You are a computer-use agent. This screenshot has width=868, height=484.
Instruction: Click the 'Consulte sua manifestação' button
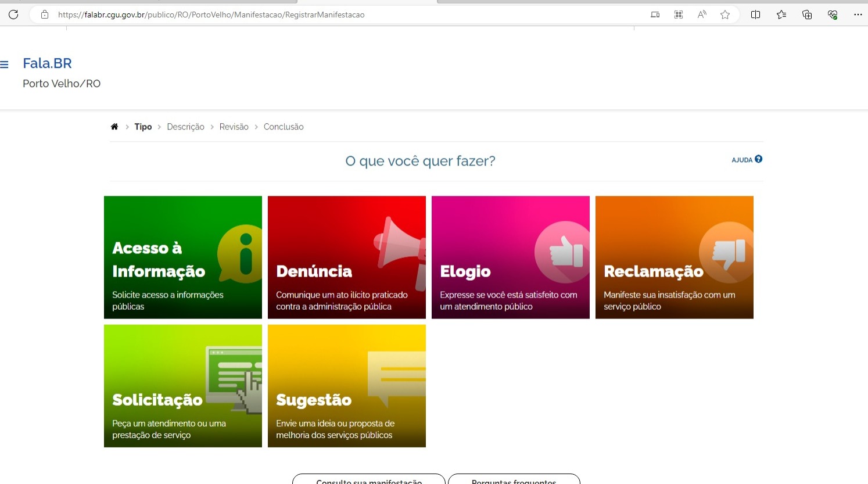tap(369, 479)
